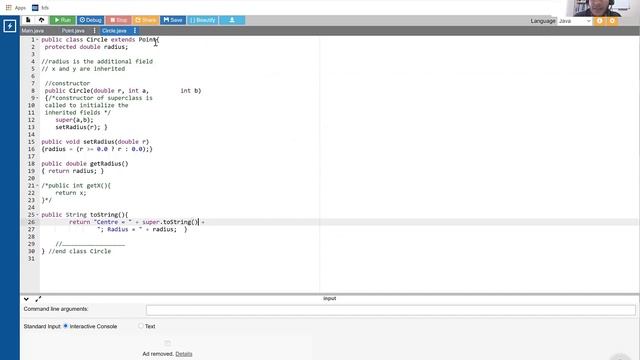Run the program with the green Run button
640x360 pixels.
pyautogui.click(x=62, y=20)
